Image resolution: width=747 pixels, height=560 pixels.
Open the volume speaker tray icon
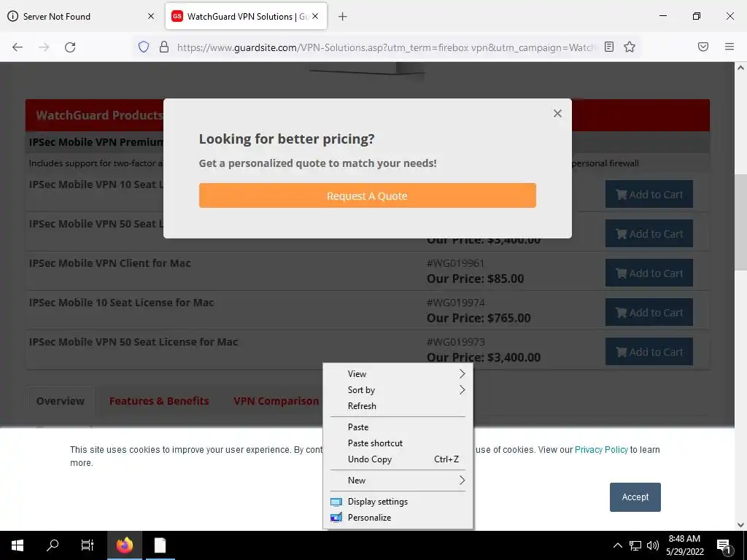coord(653,545)
